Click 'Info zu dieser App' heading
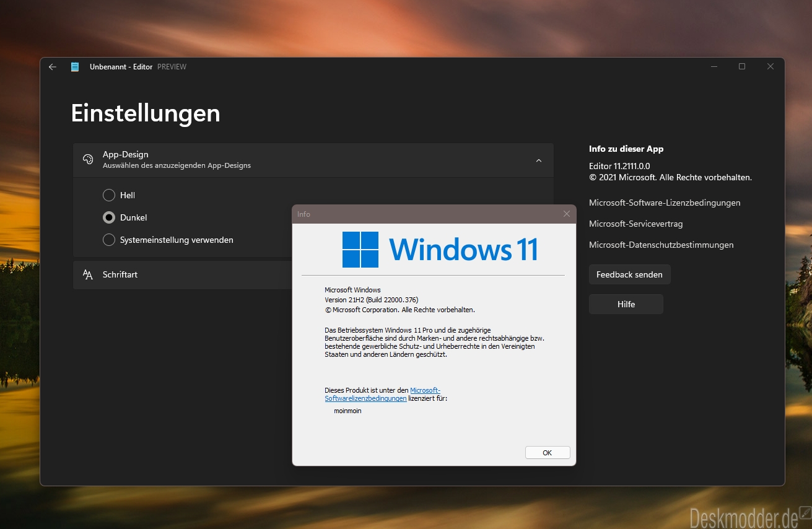 (626, 149)
